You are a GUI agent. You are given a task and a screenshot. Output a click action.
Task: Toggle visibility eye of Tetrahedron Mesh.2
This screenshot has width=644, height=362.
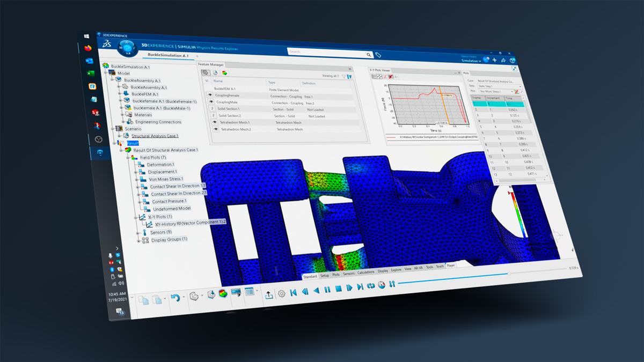216,129
